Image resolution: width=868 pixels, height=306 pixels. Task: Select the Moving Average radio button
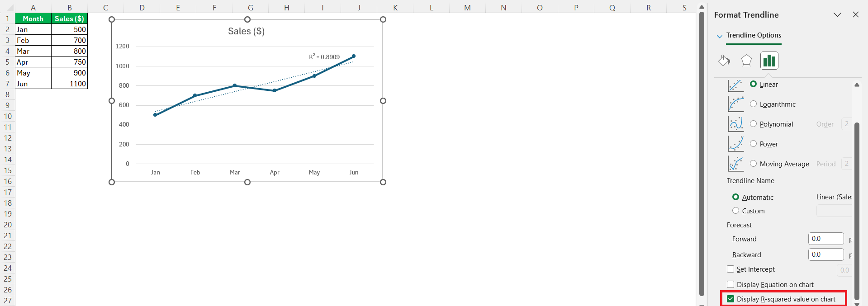point(754,164)
